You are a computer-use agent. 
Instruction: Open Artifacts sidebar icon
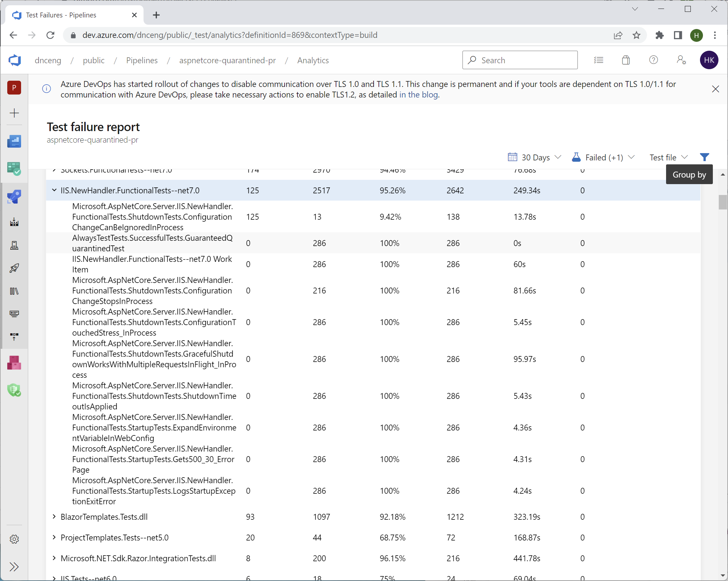14,363
